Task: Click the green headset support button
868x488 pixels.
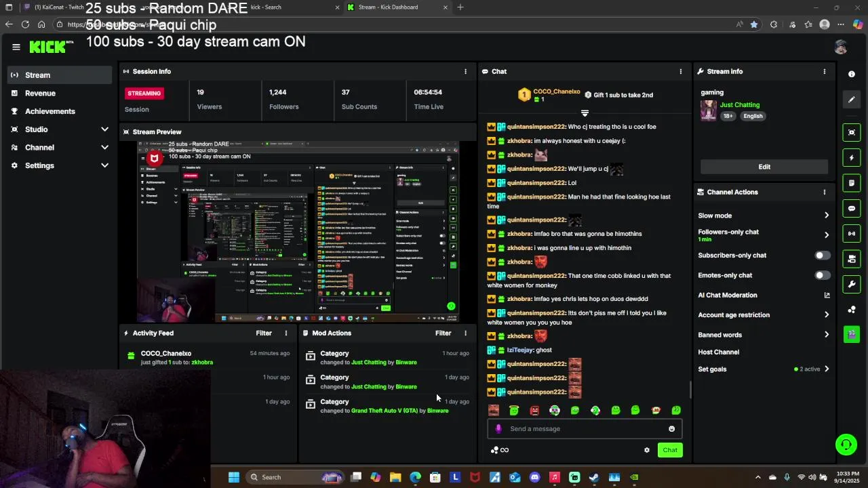Action: 846,445
